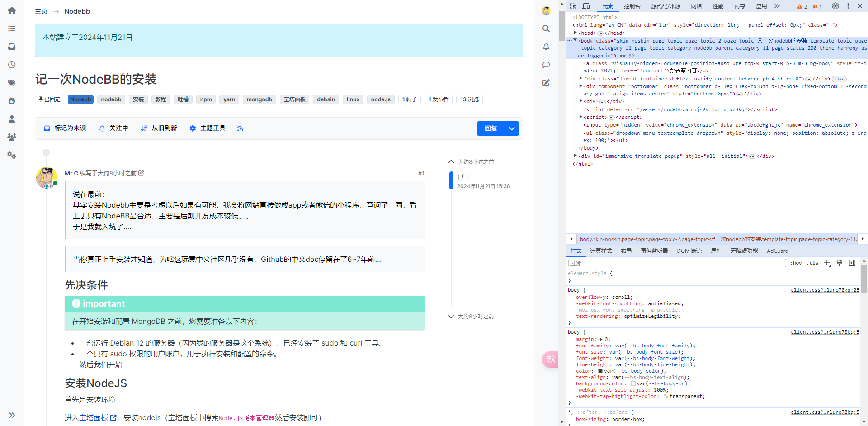
Task: Open the 宝塔面板 external link in post
Action: click(x=98, y=418)
